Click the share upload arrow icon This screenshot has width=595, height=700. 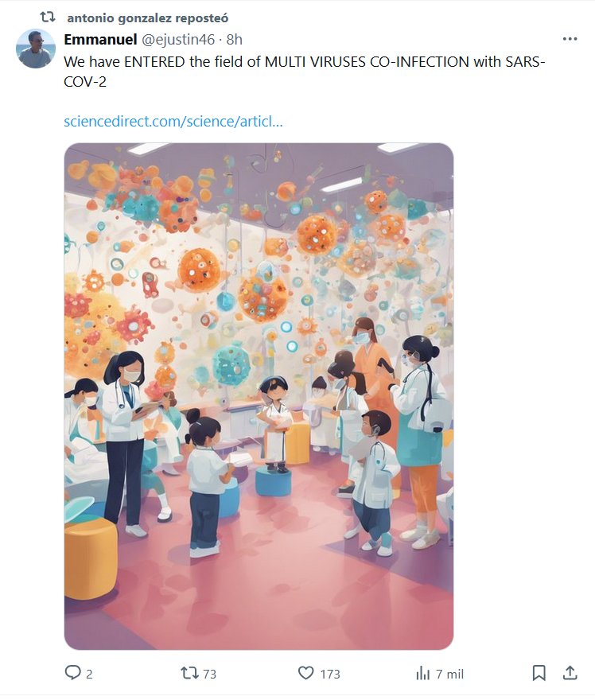(570, 673)
